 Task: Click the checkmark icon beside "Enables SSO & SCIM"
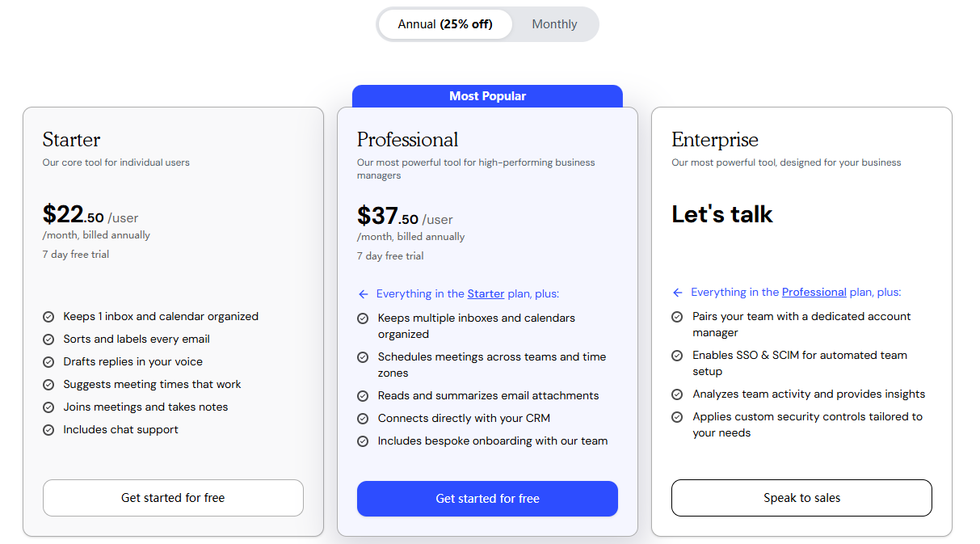(x=677, y=355)
